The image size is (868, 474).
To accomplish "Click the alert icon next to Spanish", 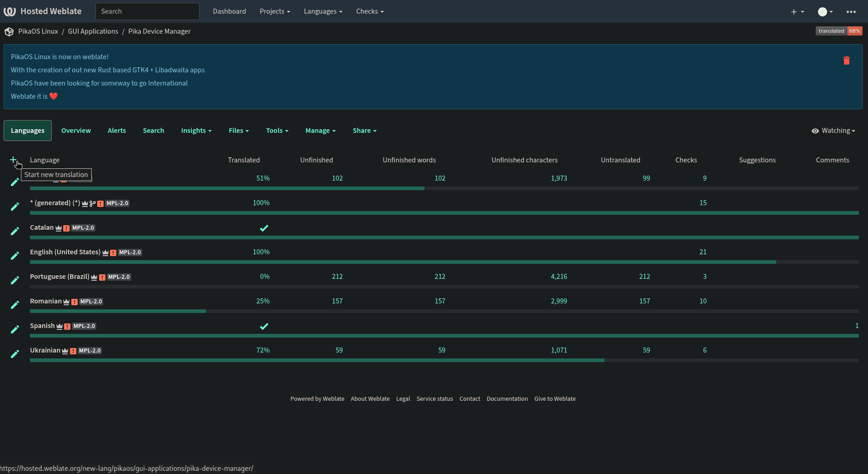I will [x=67, y=327].
